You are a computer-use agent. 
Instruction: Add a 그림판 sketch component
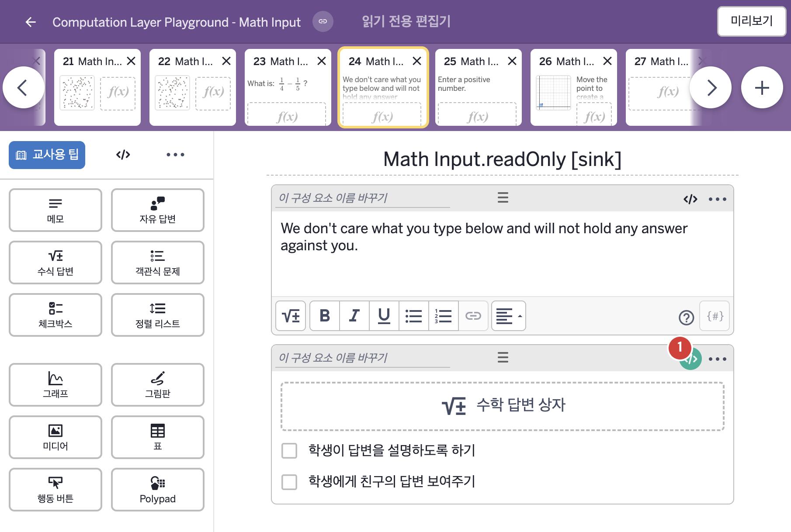[158, 385]
